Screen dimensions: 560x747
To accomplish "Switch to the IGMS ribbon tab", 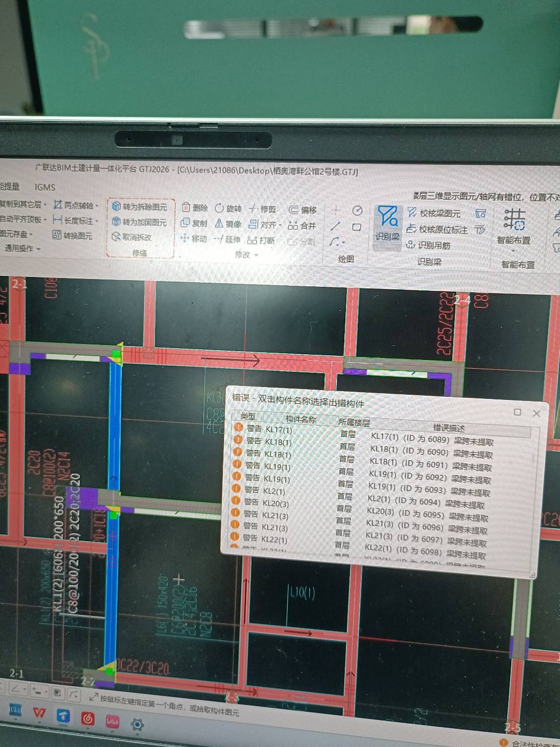I will point(45,187).
